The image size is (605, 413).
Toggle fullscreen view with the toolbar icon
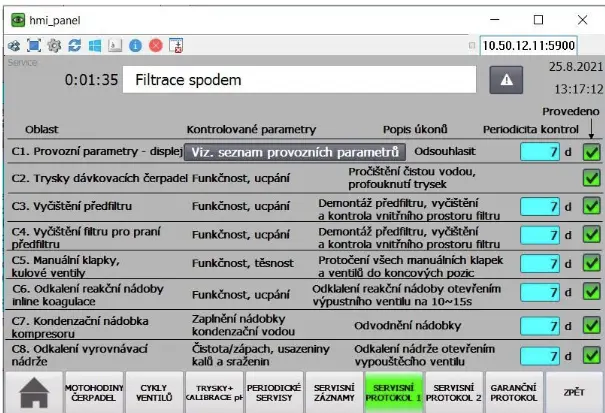coord(34,46)
